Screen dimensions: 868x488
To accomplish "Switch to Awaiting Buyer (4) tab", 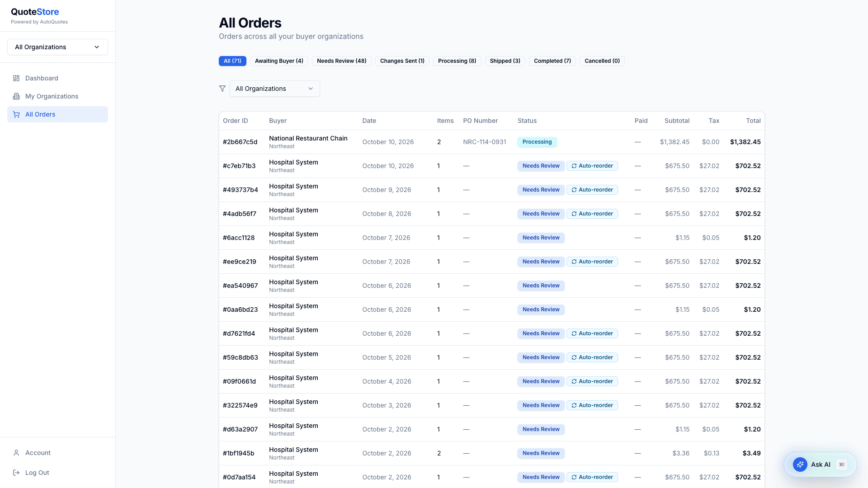I will 279,61.
